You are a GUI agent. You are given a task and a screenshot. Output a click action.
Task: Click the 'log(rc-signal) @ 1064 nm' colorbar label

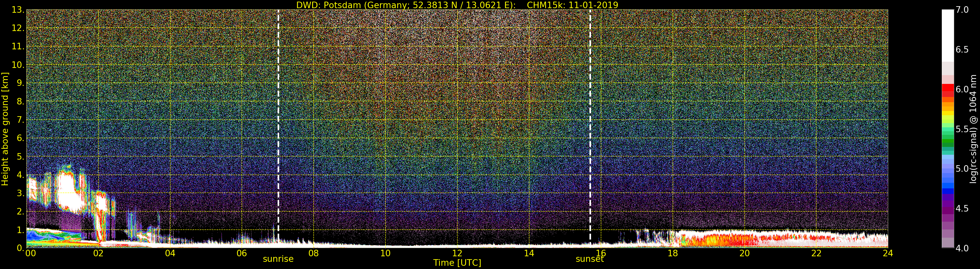pyautogui.click(x=974, y=129)
